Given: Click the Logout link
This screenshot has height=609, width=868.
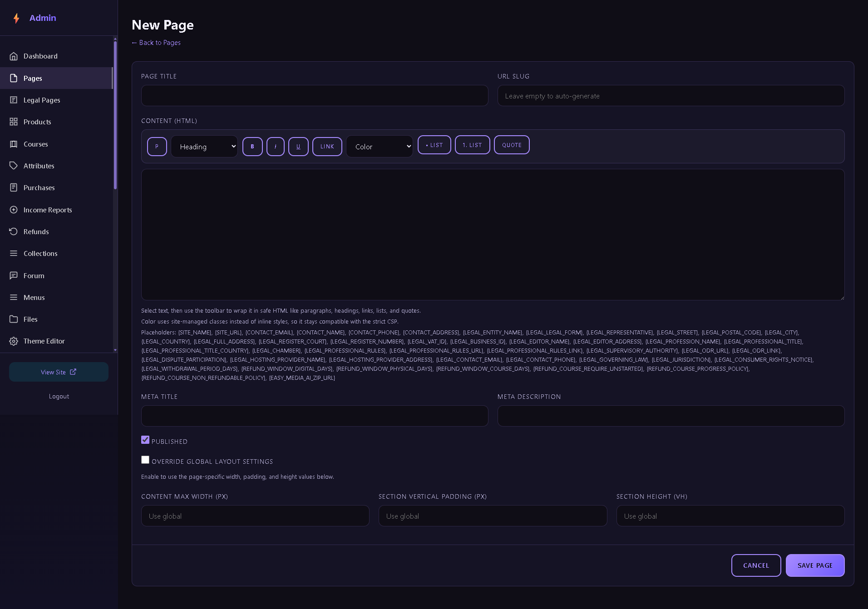Looking at the screenshot, I should [59, 396].
